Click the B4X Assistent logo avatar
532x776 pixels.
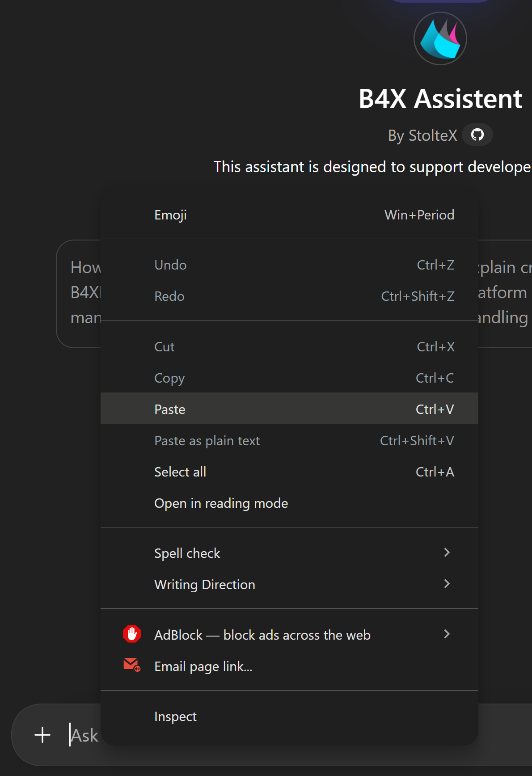(x=440, y=38)
